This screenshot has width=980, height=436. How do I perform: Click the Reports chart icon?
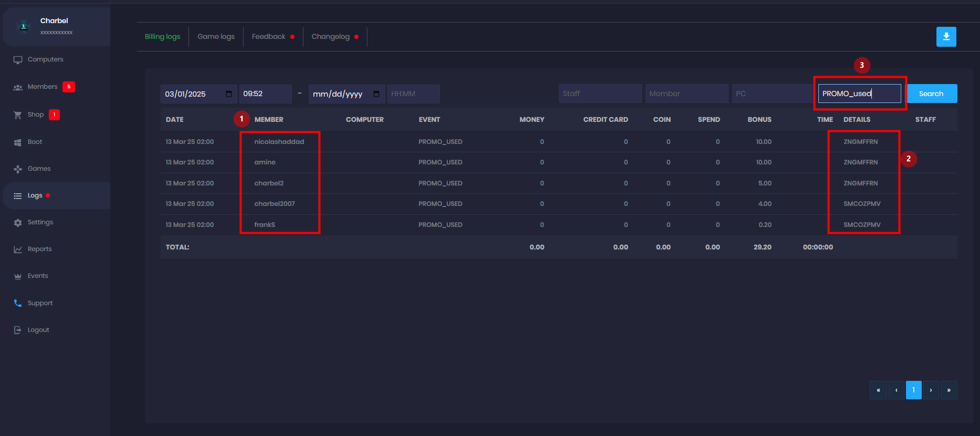[x=18, y=250]
